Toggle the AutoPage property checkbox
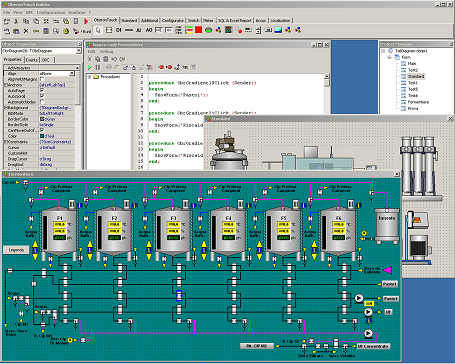This screenshot has width=455, height=364. [x=42, y=90]
